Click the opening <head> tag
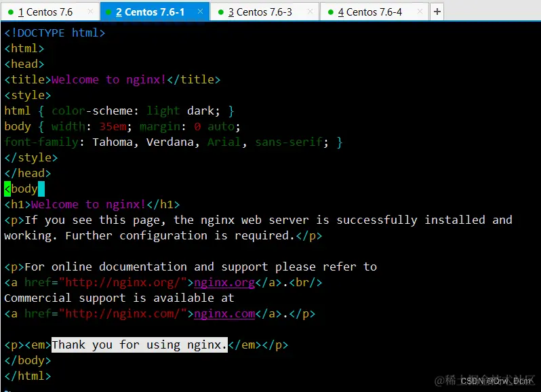 coord(24,64)
